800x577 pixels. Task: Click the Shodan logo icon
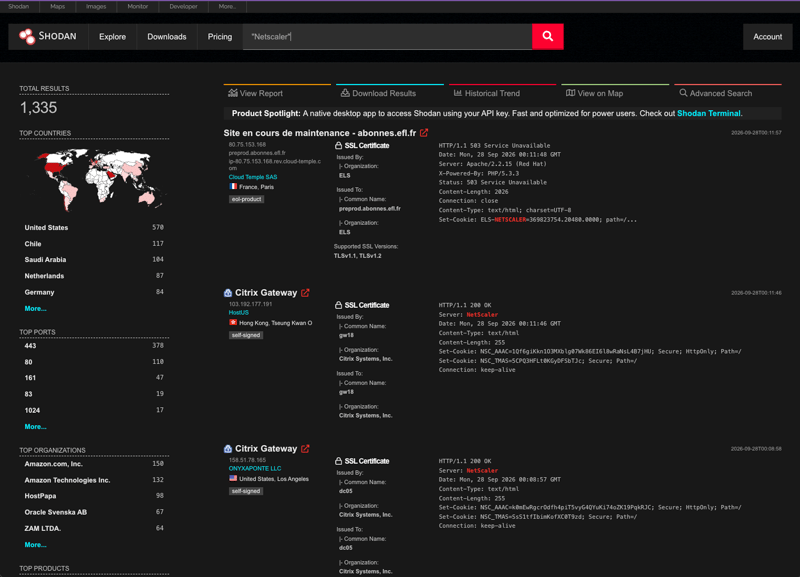click(x=27, y=36)
